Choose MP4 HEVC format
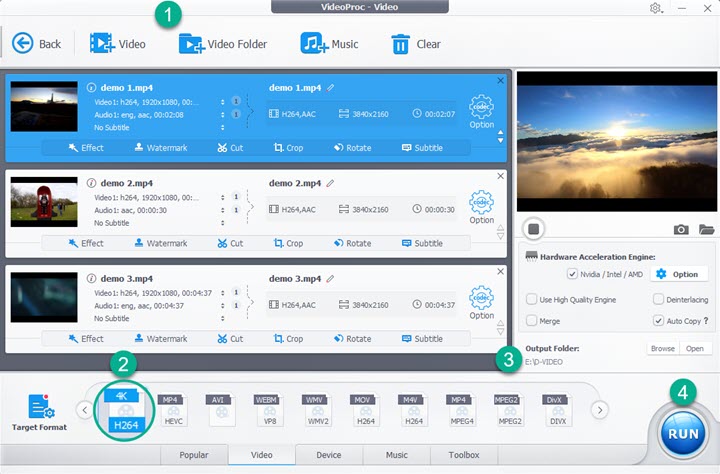 [173, 410]
